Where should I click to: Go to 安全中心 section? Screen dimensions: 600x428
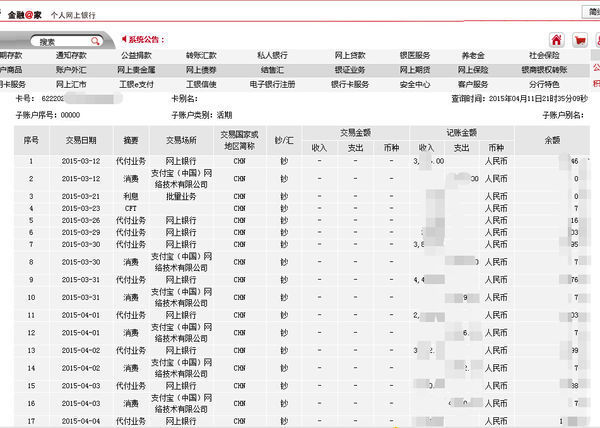pyautogui.click(x=415, y=85)
